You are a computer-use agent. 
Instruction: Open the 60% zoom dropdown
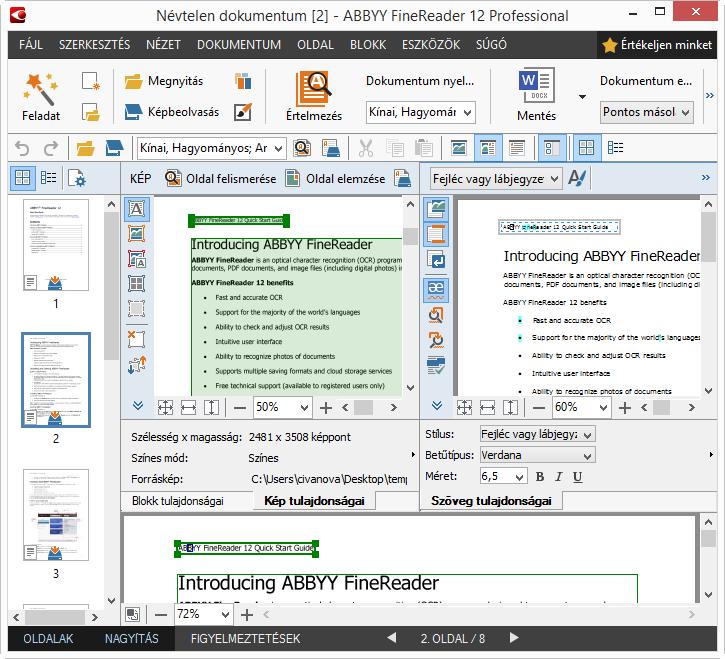581,407
